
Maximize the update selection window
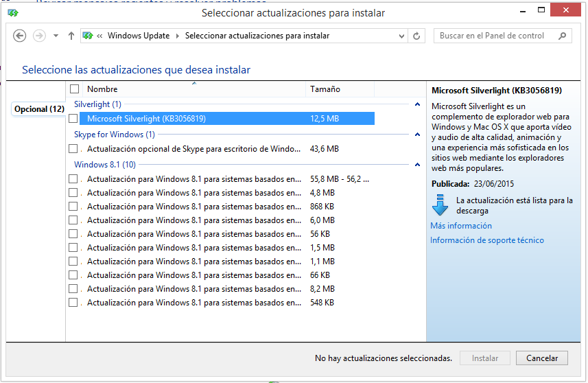[x=541, y=10]
